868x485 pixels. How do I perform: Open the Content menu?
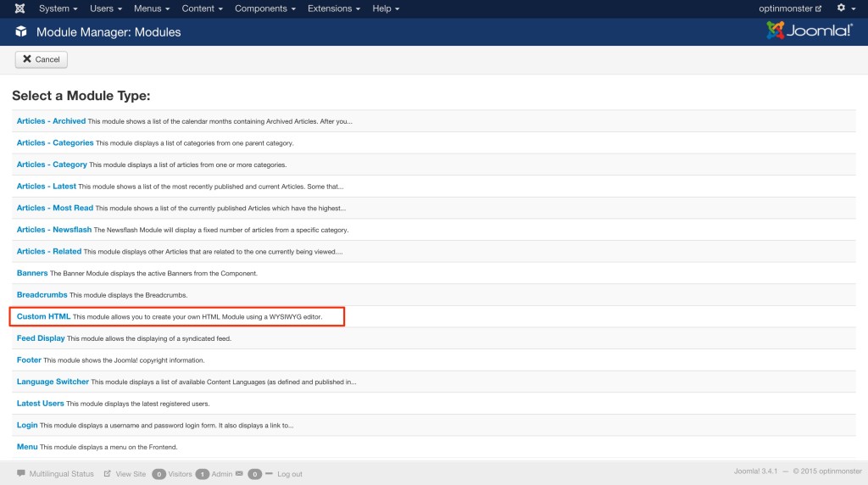tap(202, 8)
